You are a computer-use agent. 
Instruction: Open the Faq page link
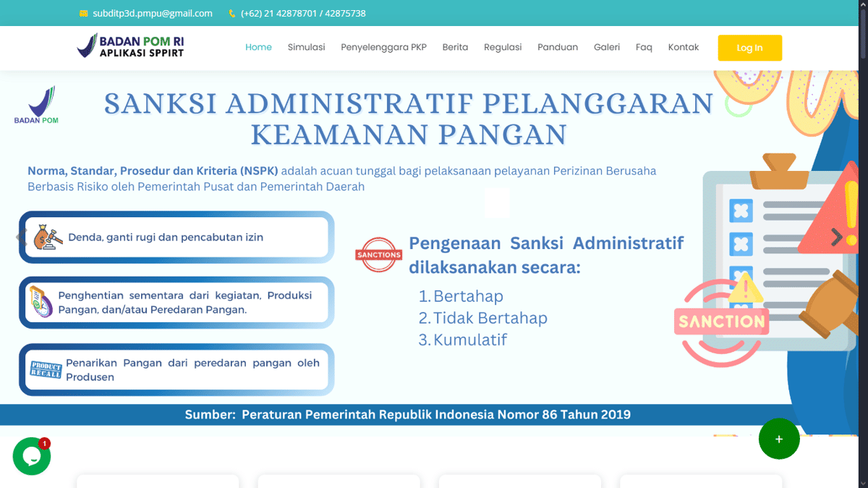click(x=644, y=48)
